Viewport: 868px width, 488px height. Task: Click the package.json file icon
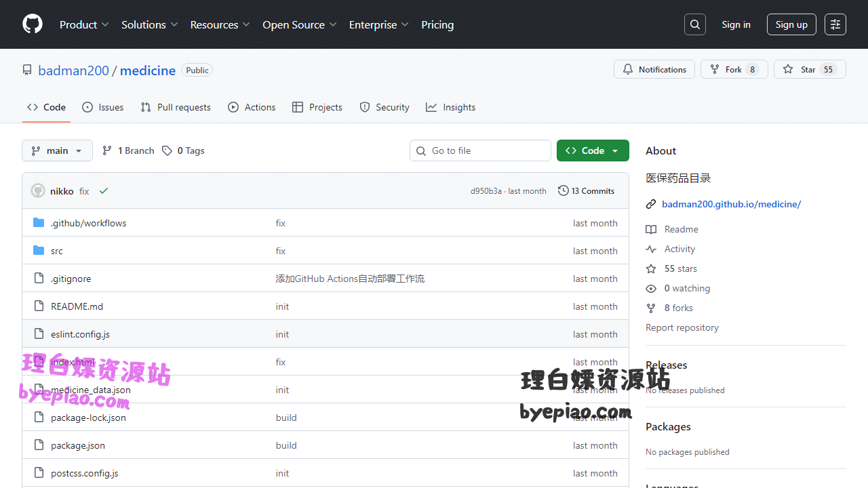tap(39, 445)
